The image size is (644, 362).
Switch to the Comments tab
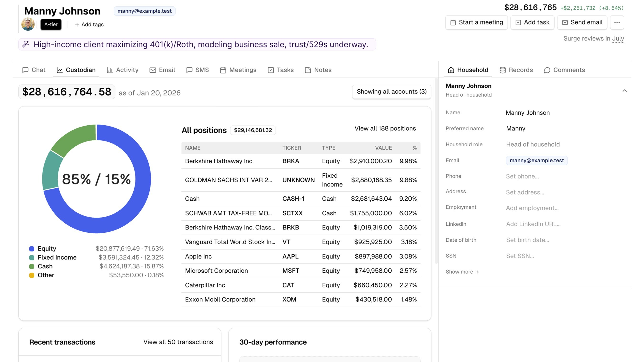pos(564,70)
